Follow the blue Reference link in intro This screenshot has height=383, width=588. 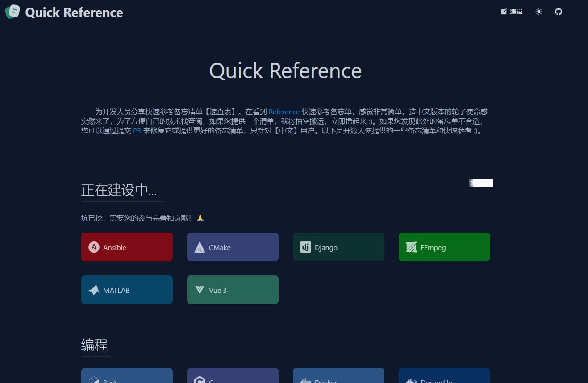tap(284, 112)
